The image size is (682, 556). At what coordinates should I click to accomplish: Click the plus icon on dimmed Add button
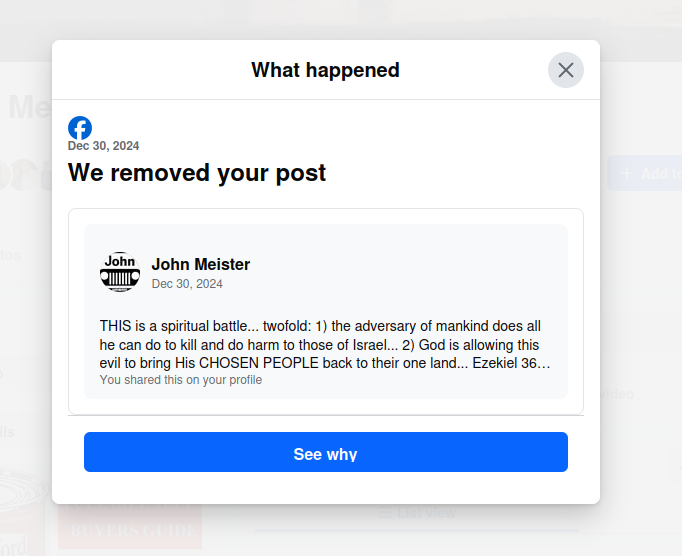(x=627, y=173)
